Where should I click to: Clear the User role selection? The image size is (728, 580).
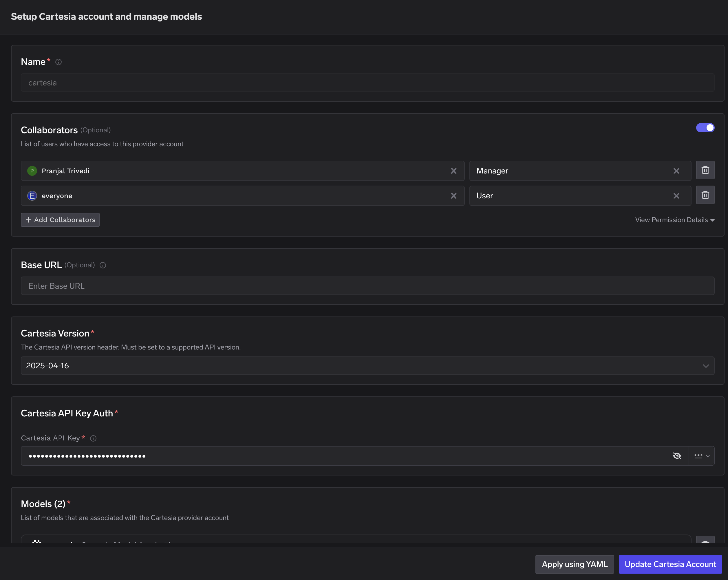point(676,195)
